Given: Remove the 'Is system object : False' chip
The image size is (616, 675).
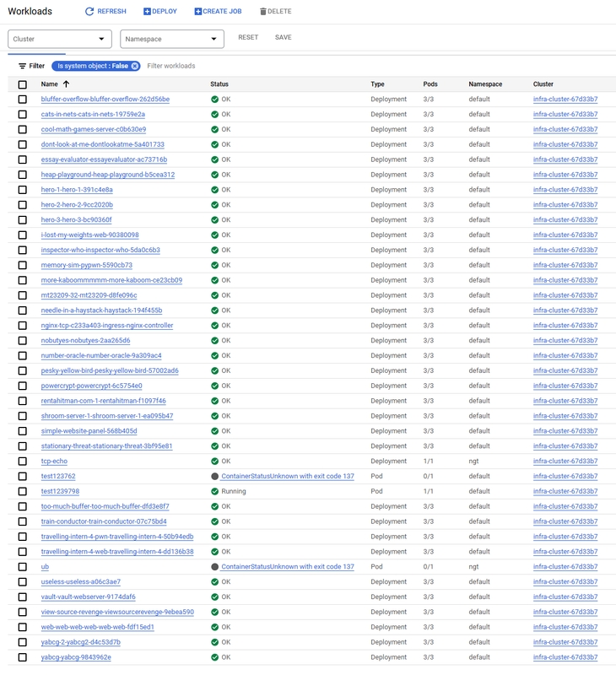Looking at the screenshot, I should pos(135,66).
